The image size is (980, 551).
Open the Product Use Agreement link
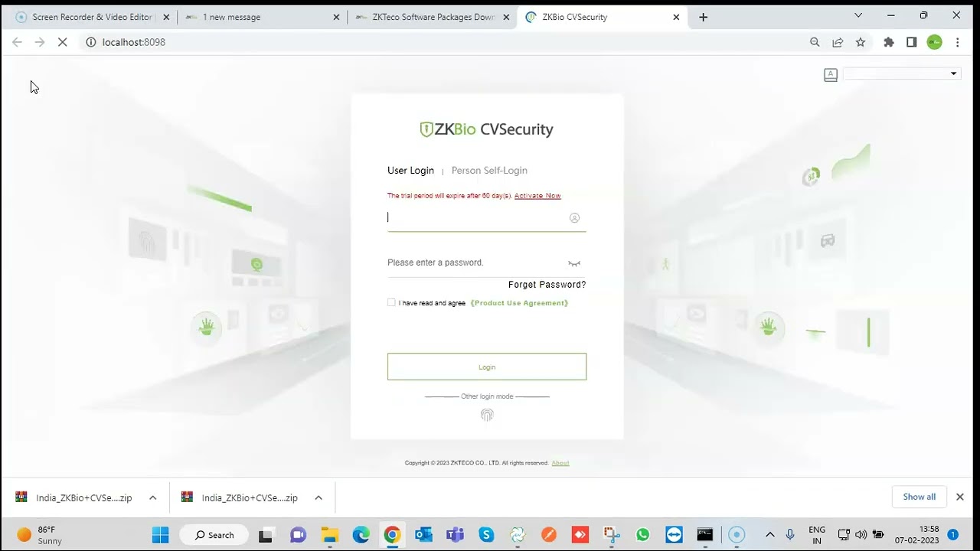tap(519, 303)
